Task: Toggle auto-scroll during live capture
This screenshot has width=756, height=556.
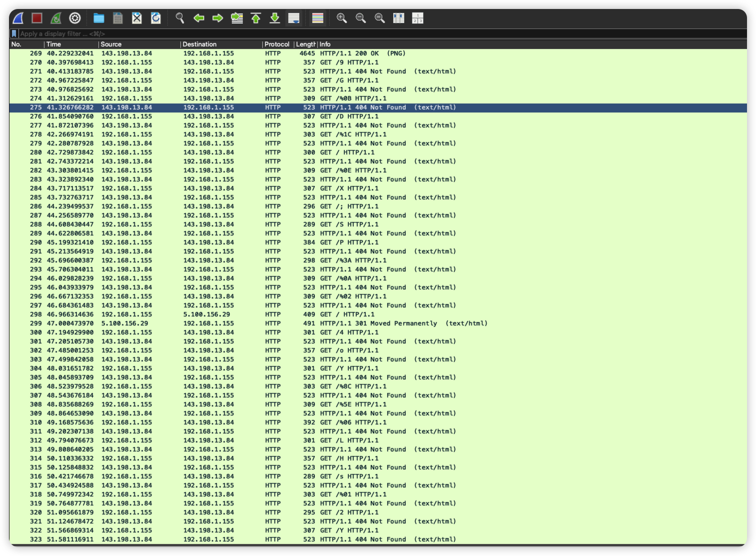Action: click(x=294, y=18)
